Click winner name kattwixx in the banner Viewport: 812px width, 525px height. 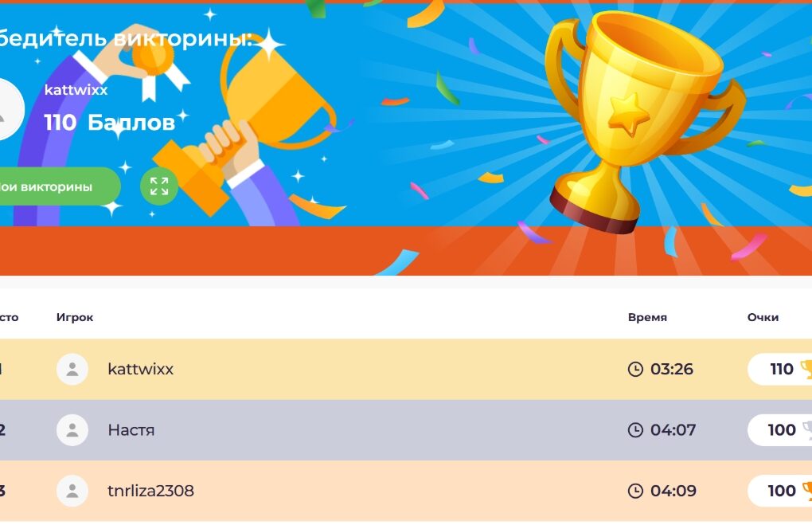(76, 90)
